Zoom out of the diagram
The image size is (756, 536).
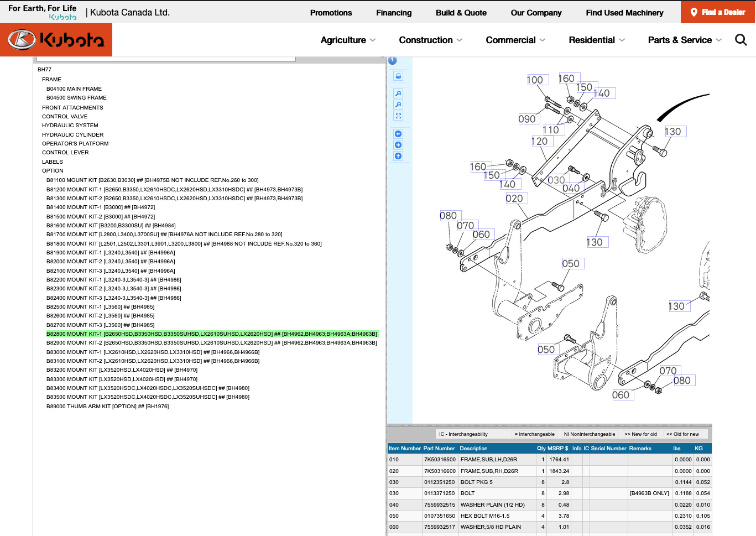pyautogui.click(x=398, y=105)
